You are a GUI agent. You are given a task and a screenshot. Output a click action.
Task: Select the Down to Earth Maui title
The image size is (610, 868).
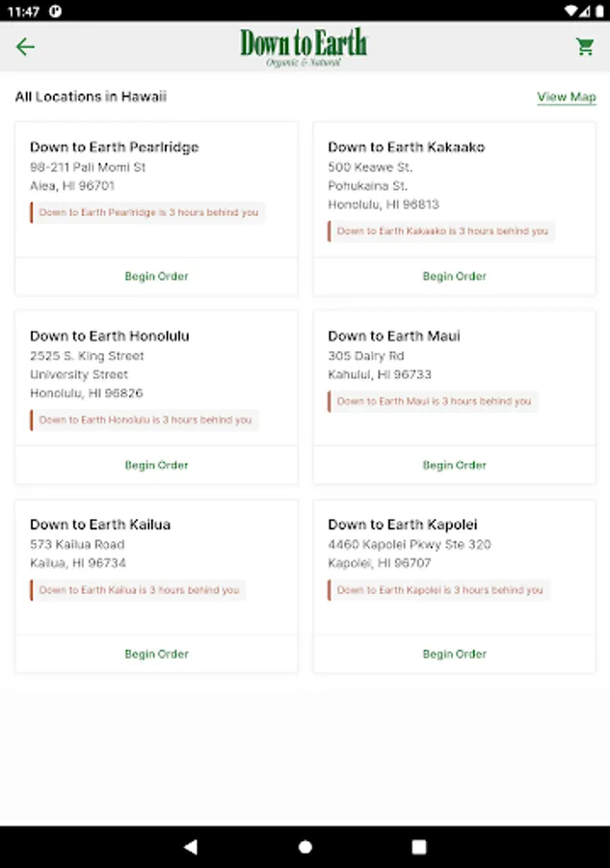[x=394, y=337]
